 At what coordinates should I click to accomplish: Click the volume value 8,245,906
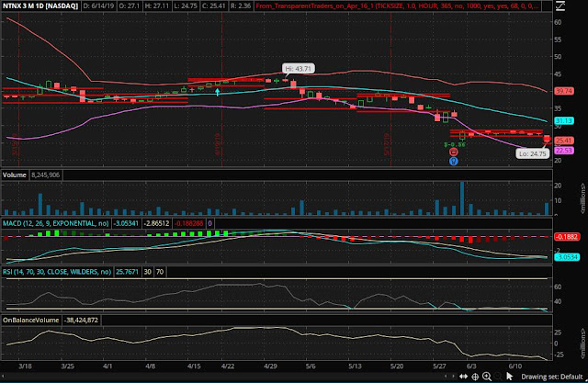click(x=45, y=175)
